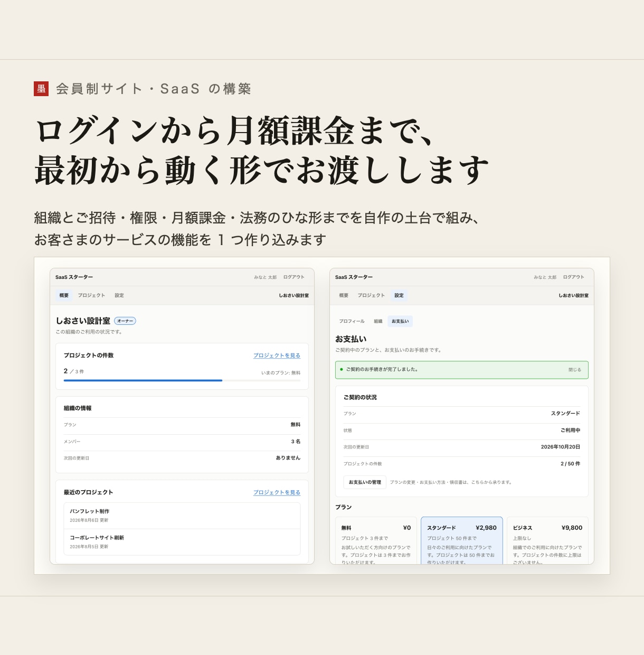
Task: Click the 2026年10月20日 renewal date
Action: point(561,447)
